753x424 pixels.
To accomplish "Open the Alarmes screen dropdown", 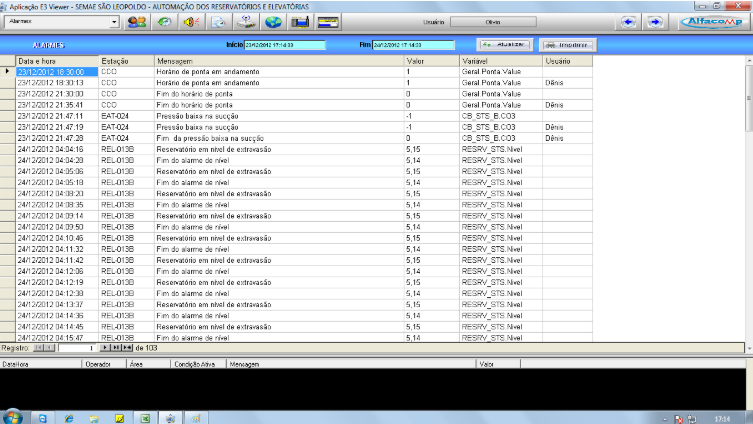I will coord(114,21).
